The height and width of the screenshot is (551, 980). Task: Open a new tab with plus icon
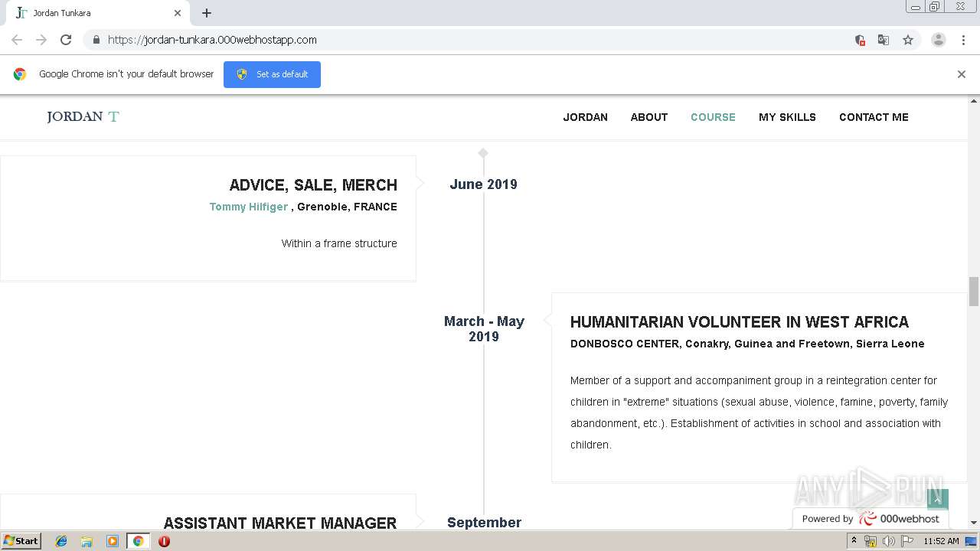[207, 13]
